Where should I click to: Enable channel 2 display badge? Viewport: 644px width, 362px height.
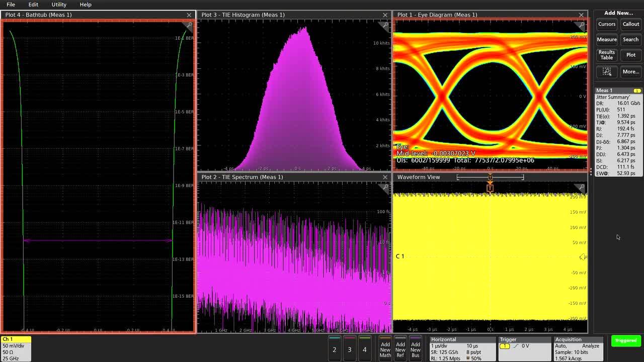(x=335, y=349)
